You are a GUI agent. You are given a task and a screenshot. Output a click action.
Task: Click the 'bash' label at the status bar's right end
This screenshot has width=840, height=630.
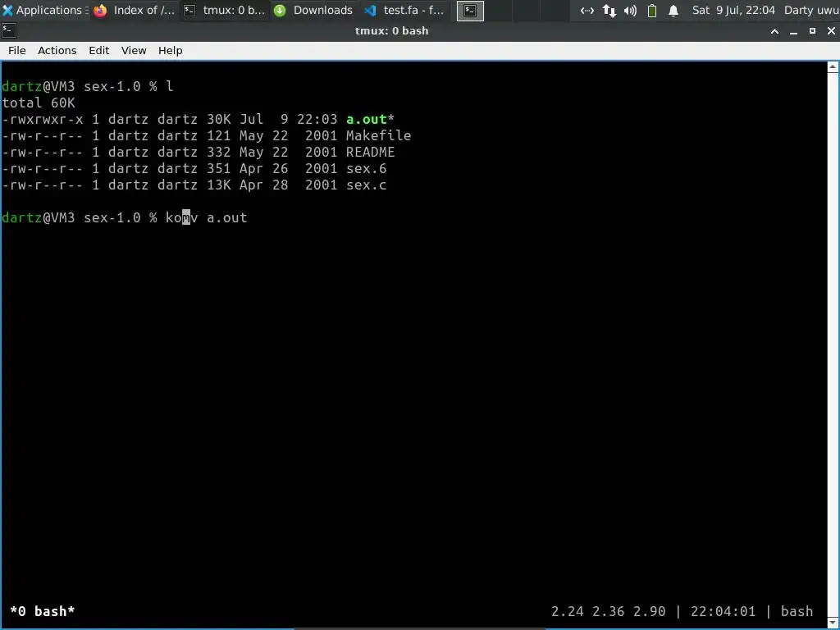(797, 611)
